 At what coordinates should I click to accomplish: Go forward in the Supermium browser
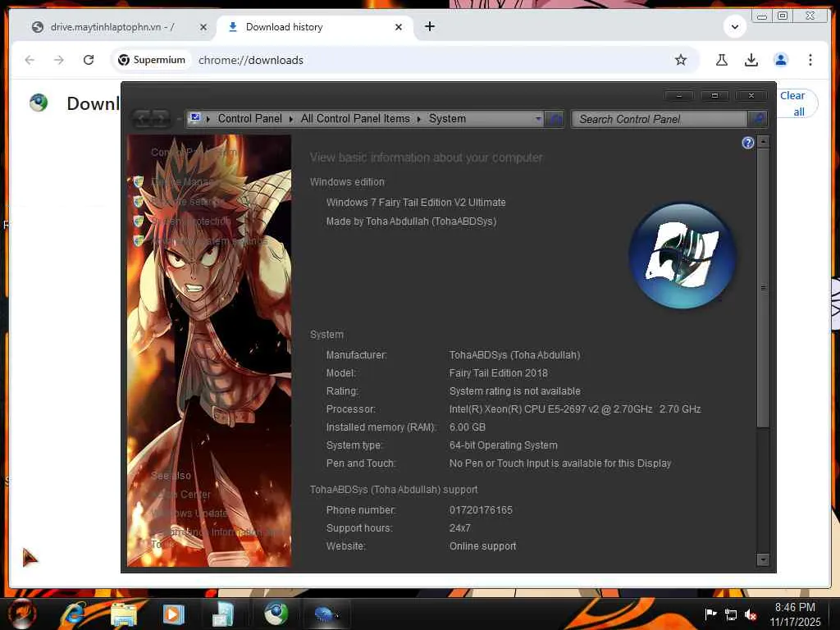[x=59, y=60]
